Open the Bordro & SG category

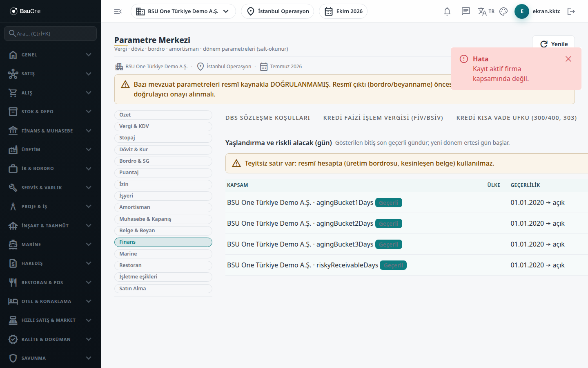(x=163, y=161)
